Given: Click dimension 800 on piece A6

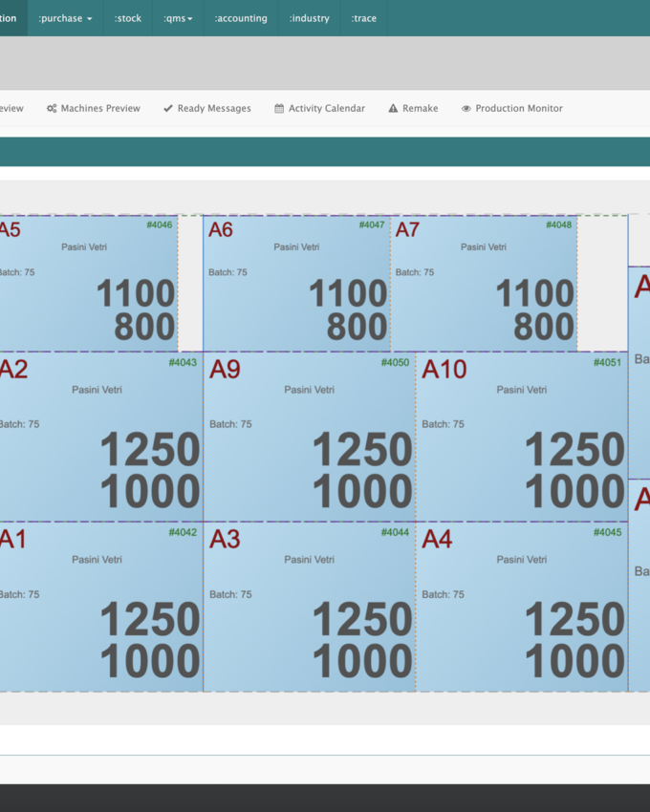Looking at the screenshot, I should (x=357, y=327).
